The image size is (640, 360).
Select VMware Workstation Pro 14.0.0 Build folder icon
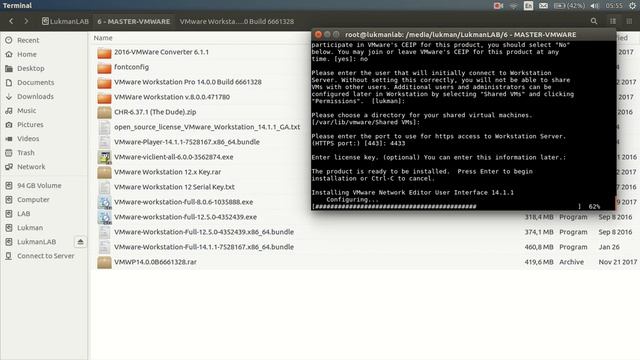tap(104, 82)
